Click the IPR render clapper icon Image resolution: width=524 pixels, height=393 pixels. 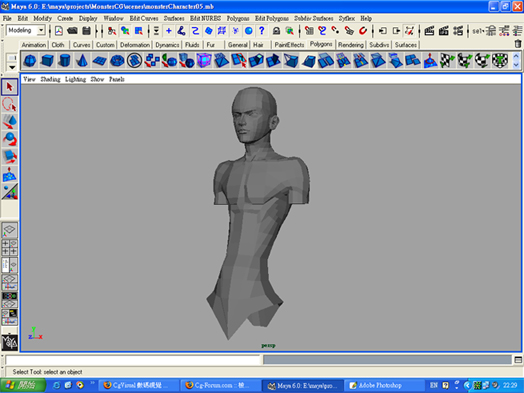[444, 31]
